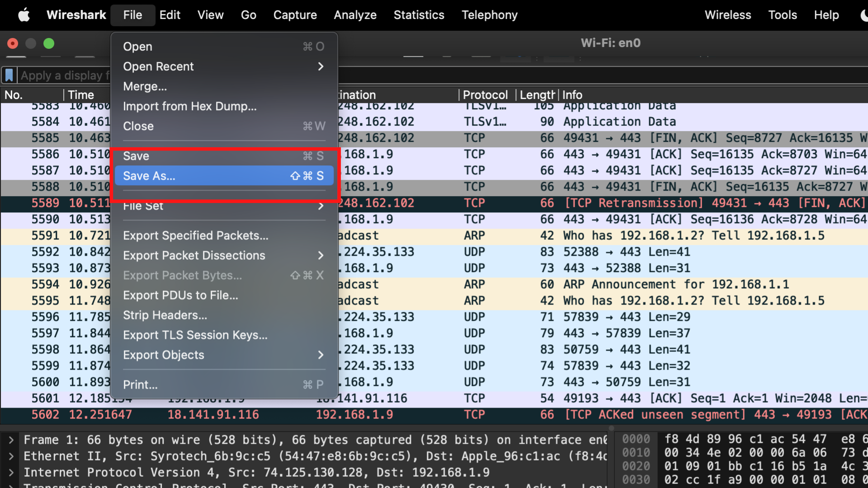
Task: Select packet 5586 ACK Ack=8703 row
Action: point(603,154)
